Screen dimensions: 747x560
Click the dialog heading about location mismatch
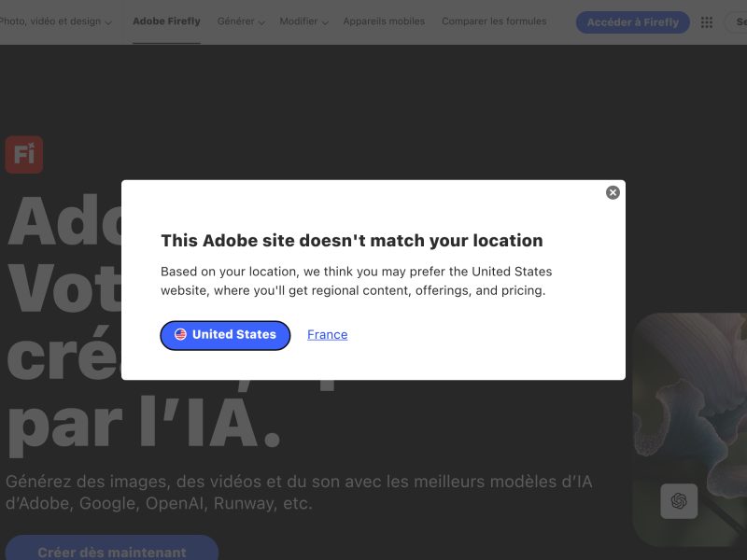click(351, 241)
